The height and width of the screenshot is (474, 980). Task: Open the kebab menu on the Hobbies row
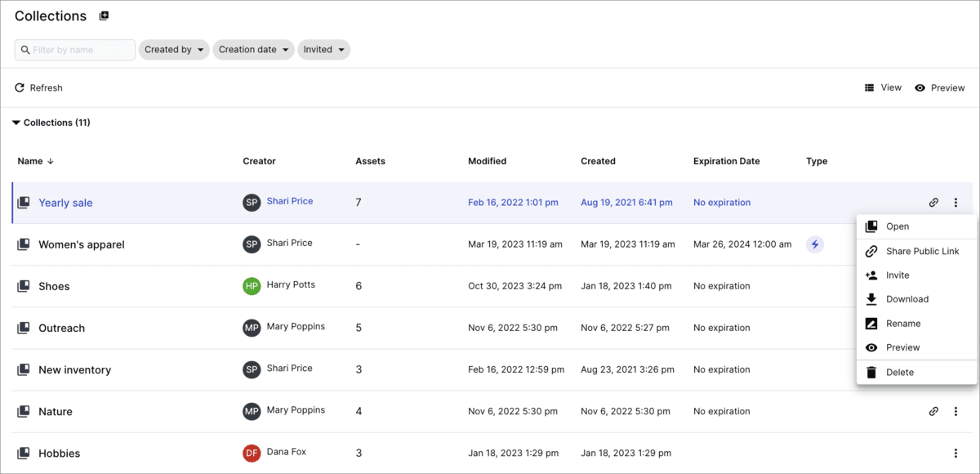click(955, 453)
